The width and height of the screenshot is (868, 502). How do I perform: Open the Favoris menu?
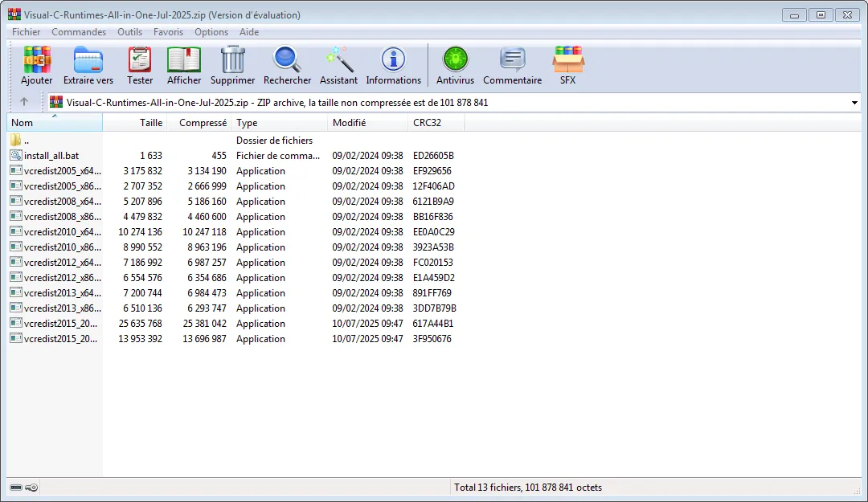pyautogui.click(x=168, y=32)
